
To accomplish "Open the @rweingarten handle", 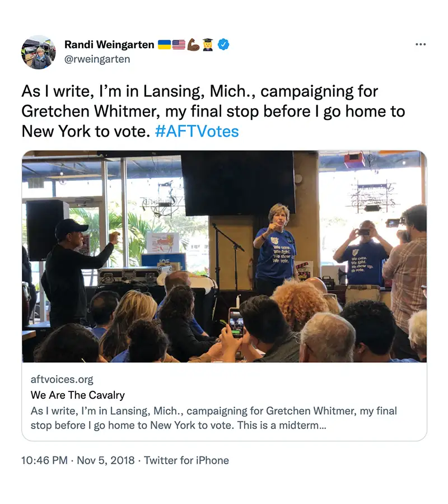I will pos(97,59).
